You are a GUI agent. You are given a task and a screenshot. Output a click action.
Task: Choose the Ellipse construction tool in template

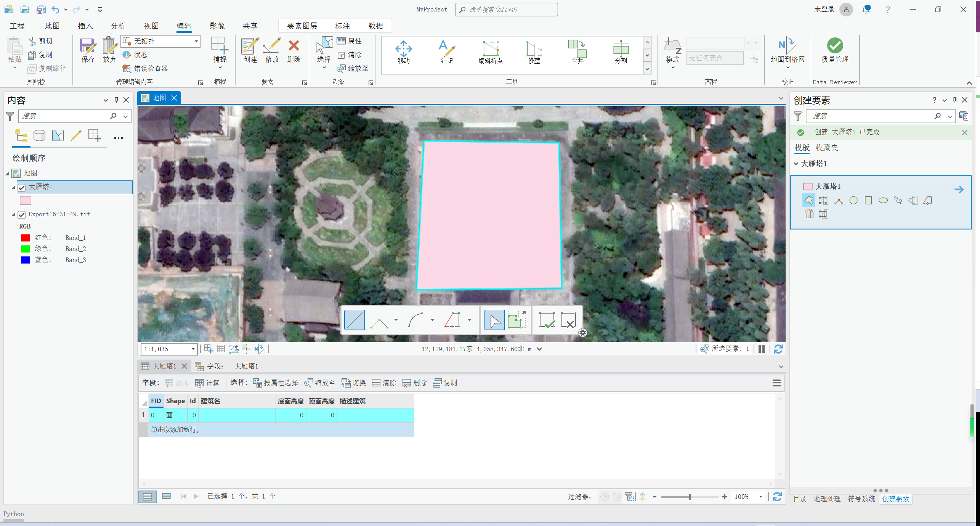pos(883,200)
